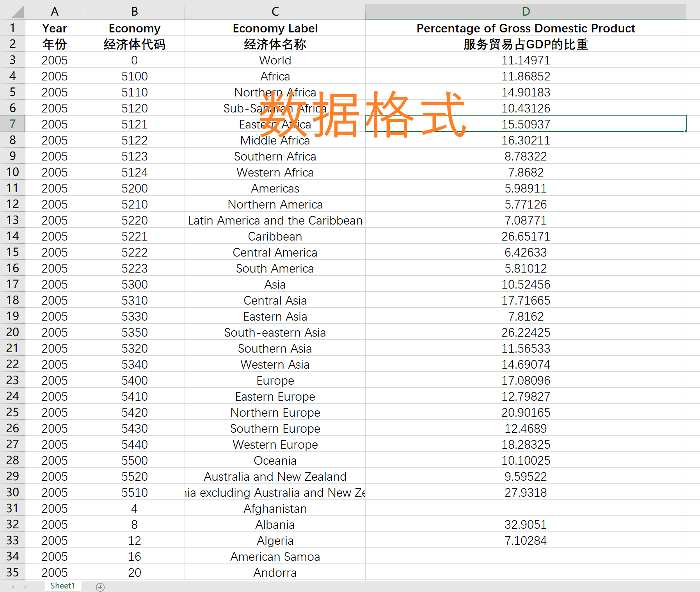Viewport: 700px width, 592px height.
Task: Click the 'Economy Label' header cell
Action: (x=275, y=28)
